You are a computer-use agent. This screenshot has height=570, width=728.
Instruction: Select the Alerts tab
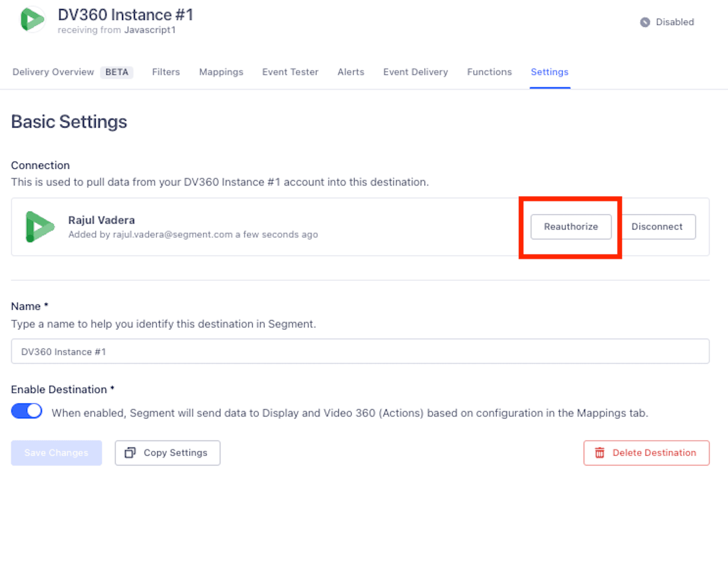click(351, 72)
